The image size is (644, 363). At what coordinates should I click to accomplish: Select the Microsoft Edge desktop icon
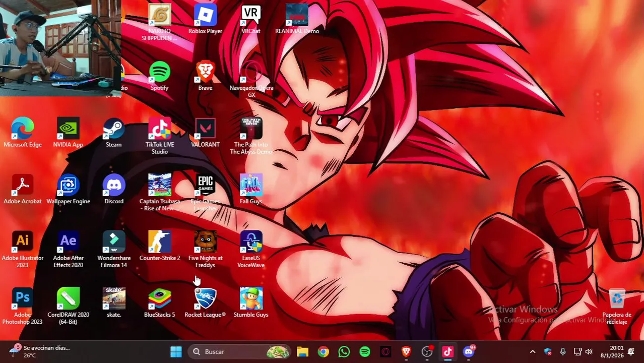coord(23,133)
